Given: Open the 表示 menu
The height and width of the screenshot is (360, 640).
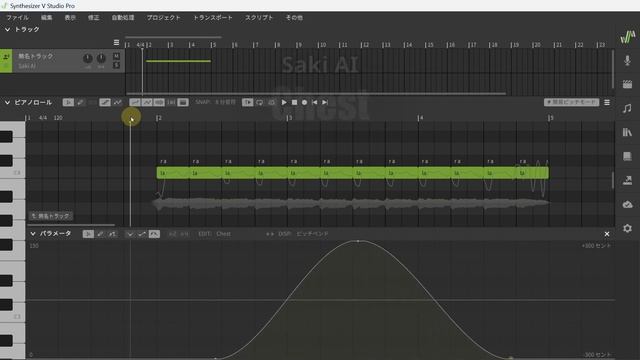Looking at the screenshot, I should (70, 18).
